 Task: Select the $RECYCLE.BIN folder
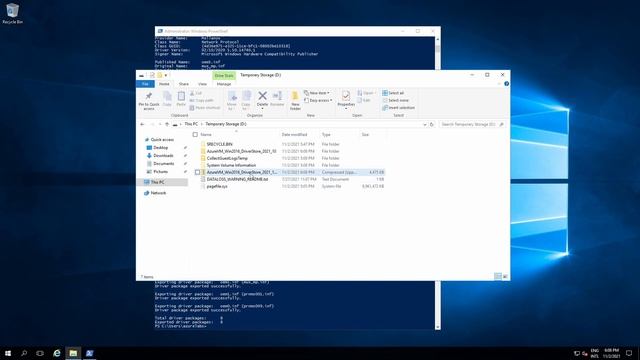tap(219, 144)
